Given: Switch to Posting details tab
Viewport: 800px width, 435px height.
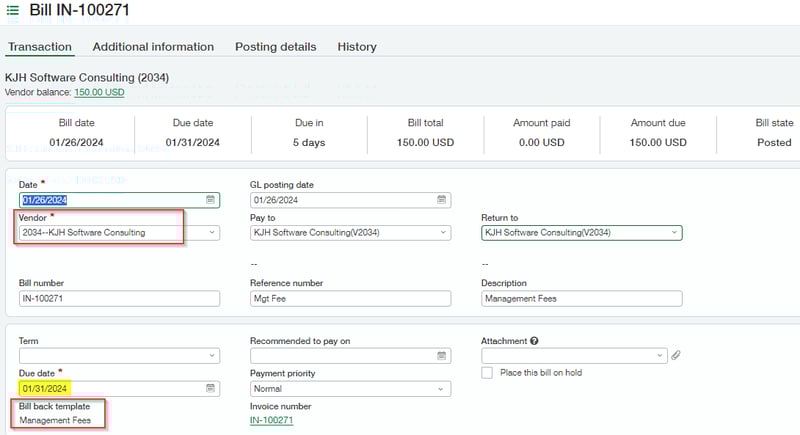Looking at the screenshot, I should click(275, 47).
